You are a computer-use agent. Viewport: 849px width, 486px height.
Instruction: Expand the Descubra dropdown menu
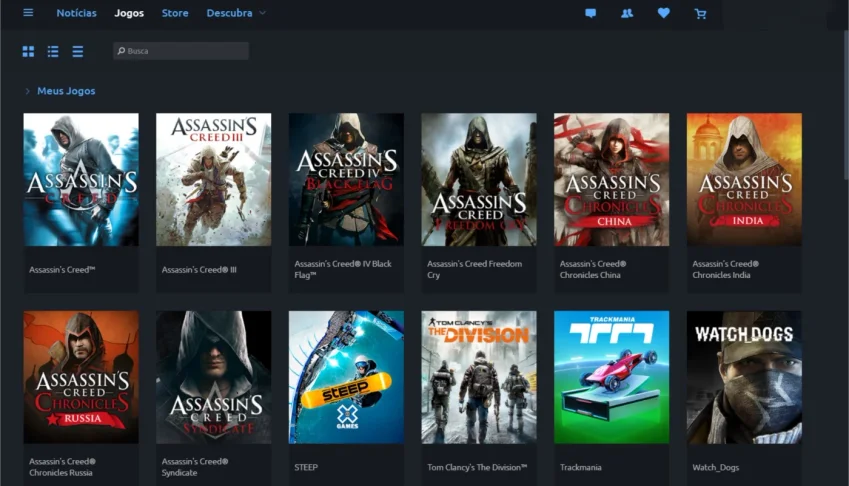tap(236, 13)
